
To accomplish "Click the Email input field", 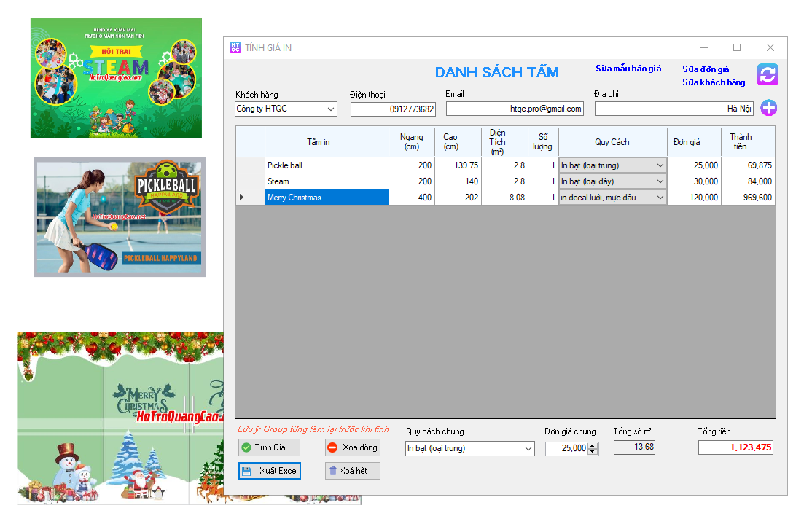I will point(515,109).
